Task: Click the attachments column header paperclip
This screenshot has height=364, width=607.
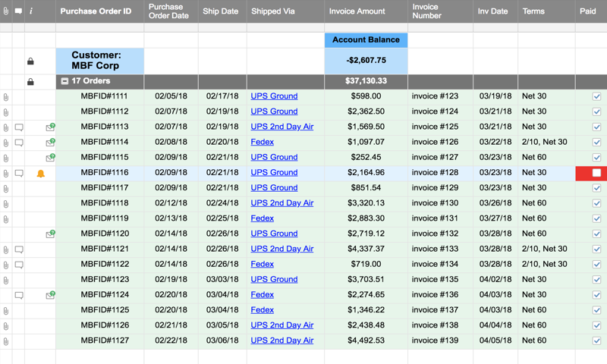Action: (6, 11)
